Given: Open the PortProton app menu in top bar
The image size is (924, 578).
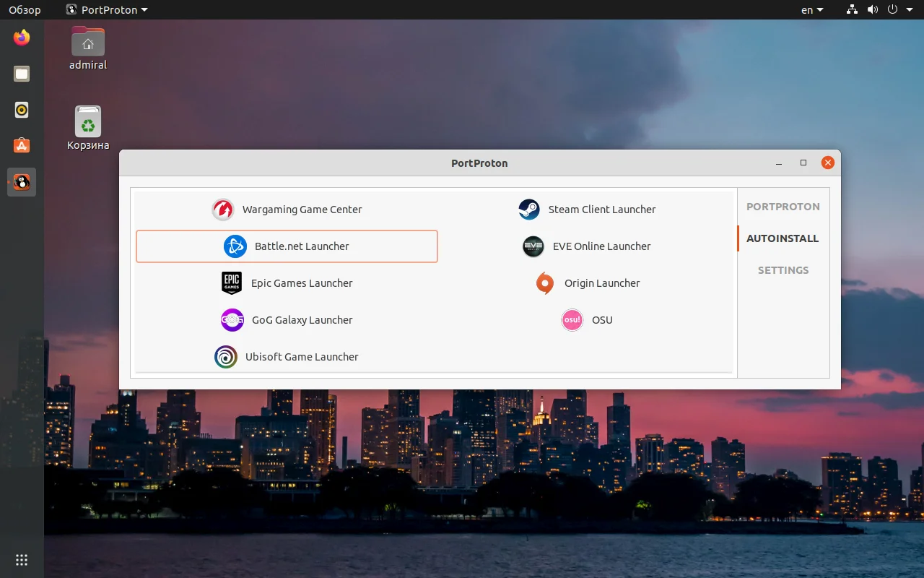Looking at the screenshot, I should 106,10.
